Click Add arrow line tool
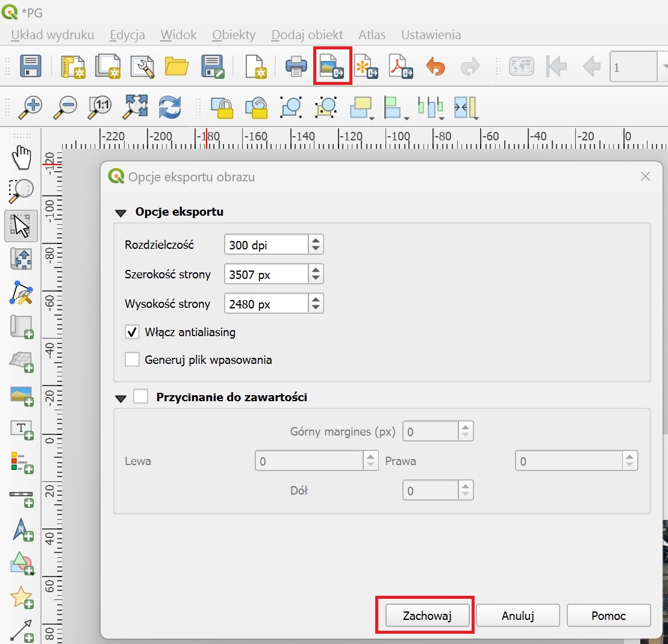Screen dimensions: 668x644 click(22, 631)
